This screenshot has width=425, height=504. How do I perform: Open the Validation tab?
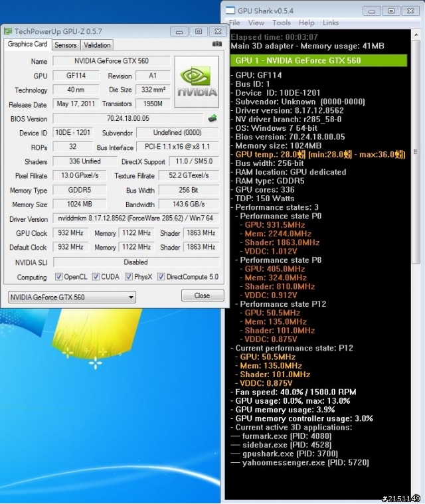[97, 45]
